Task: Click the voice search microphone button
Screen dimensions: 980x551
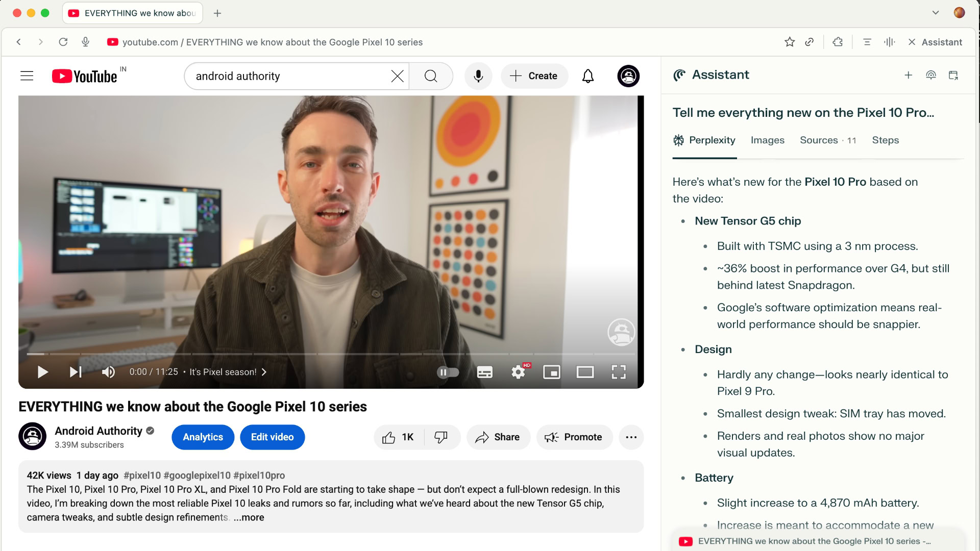Action: pyautogui.click(x=478, y=76)
